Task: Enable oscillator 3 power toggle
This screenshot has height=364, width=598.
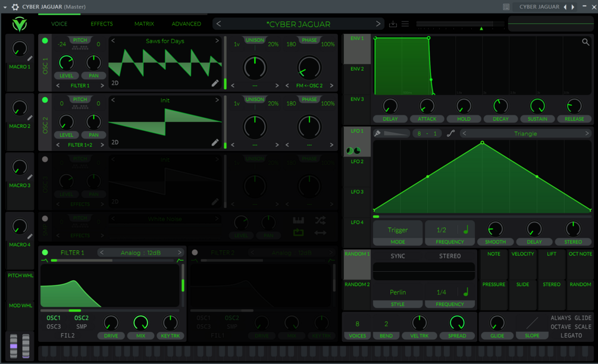Action: click(45, 159)
